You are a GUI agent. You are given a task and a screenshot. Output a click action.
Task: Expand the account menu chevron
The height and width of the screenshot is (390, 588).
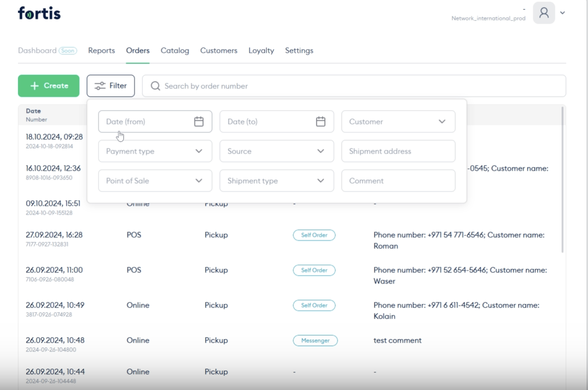(x=562, y=13)
